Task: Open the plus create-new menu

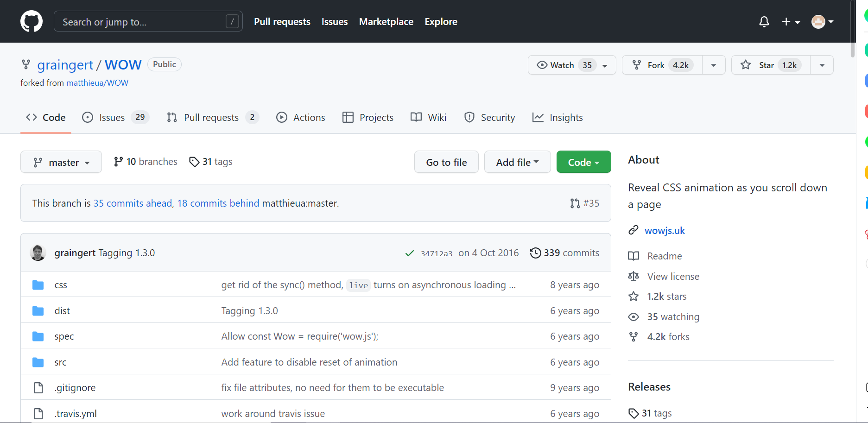Action: point(791,22)
